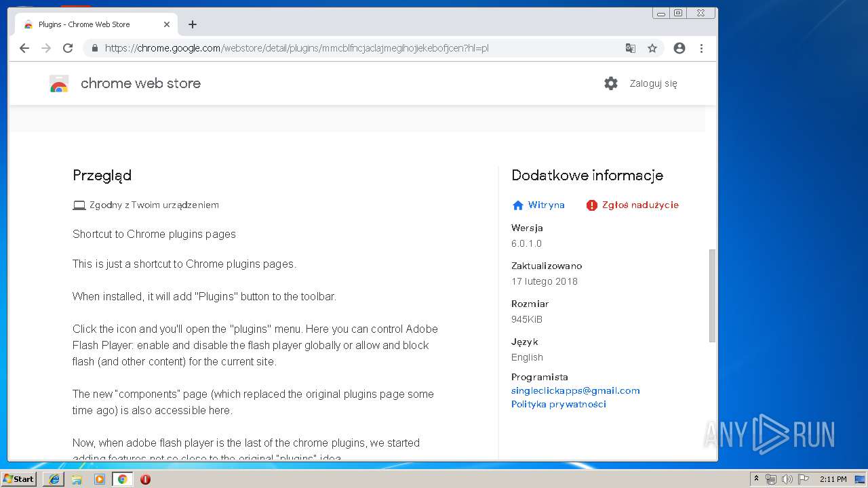The height and width of the screenshot is (488, 868).
Task: Click the page vertical scrollbar
Action: [712, 296]
